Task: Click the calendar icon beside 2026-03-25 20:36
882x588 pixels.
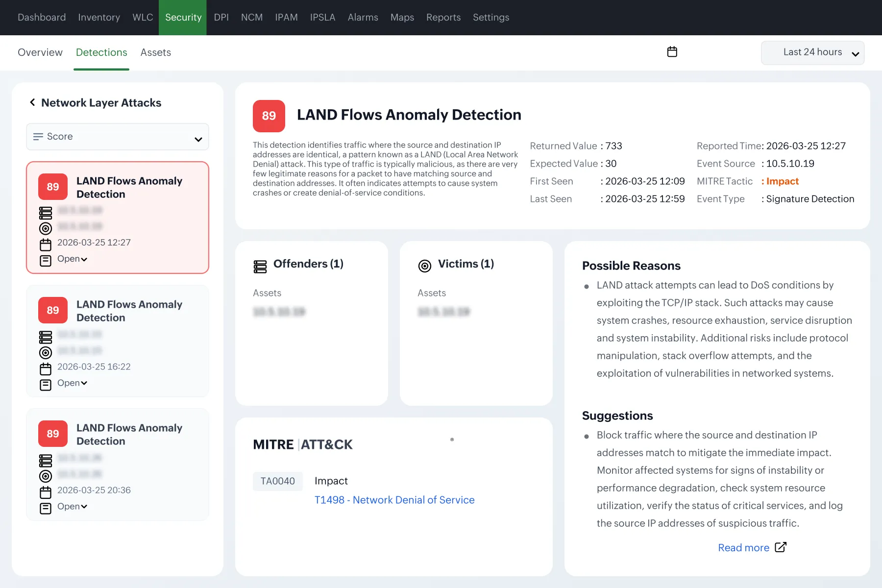Action: (46, 492)
